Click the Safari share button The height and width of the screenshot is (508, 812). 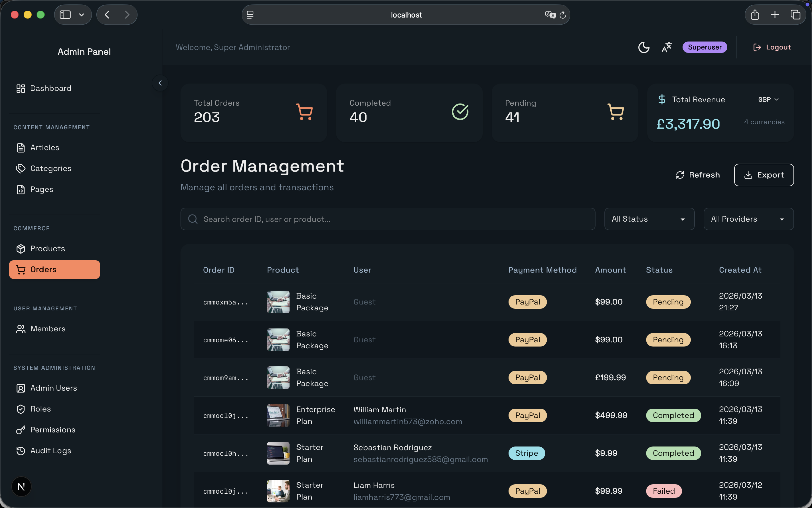tap(755, 15)
